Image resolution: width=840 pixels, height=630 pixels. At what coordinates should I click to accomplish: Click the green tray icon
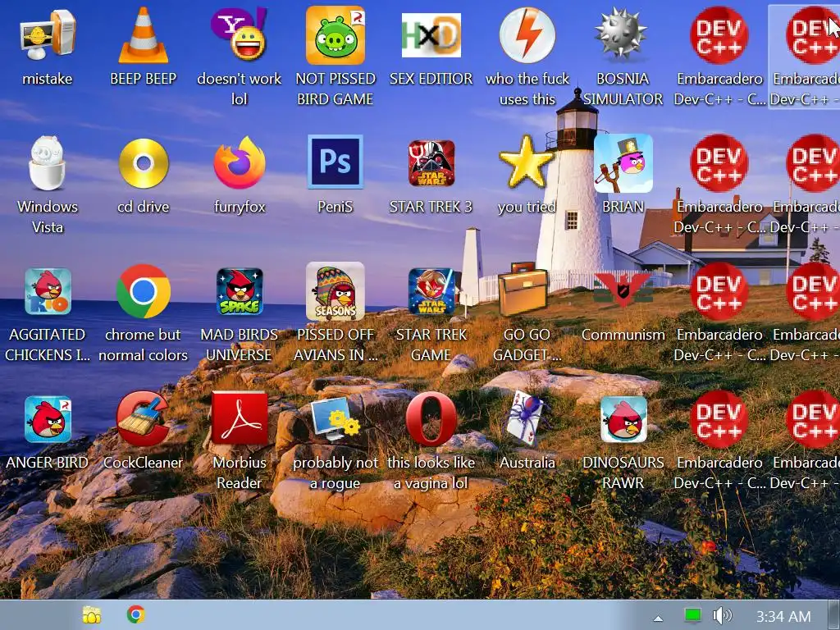[693, 615]
